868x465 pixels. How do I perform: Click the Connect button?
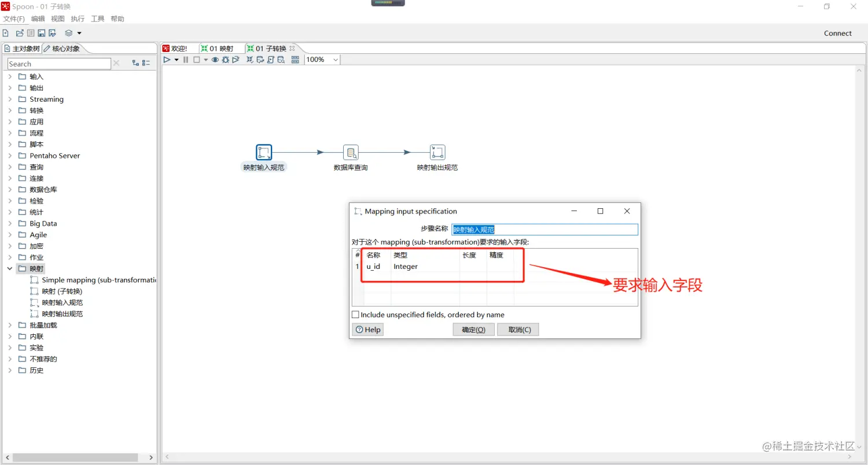(838, 34)
